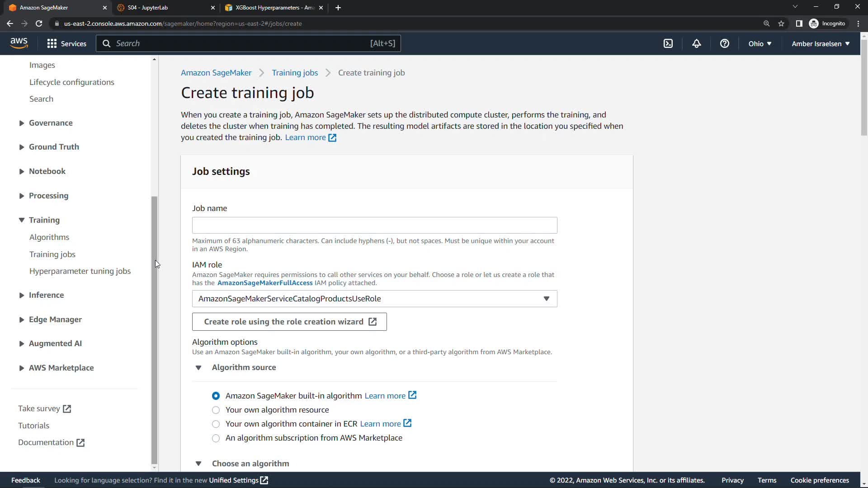Open Training jobs breadcrumb link
868x488 pixels.
click(295, 73)
